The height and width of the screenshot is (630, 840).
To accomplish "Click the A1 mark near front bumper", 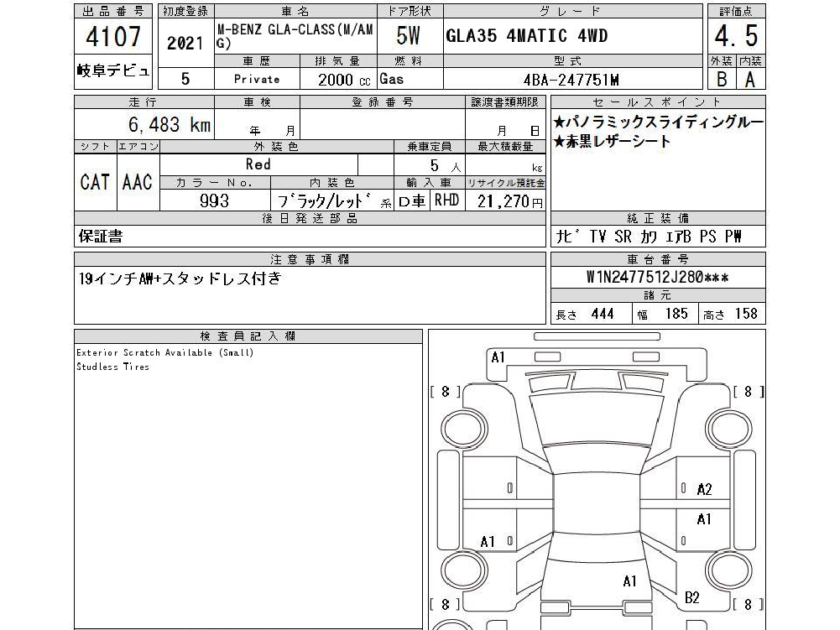I will click(498, 357).
